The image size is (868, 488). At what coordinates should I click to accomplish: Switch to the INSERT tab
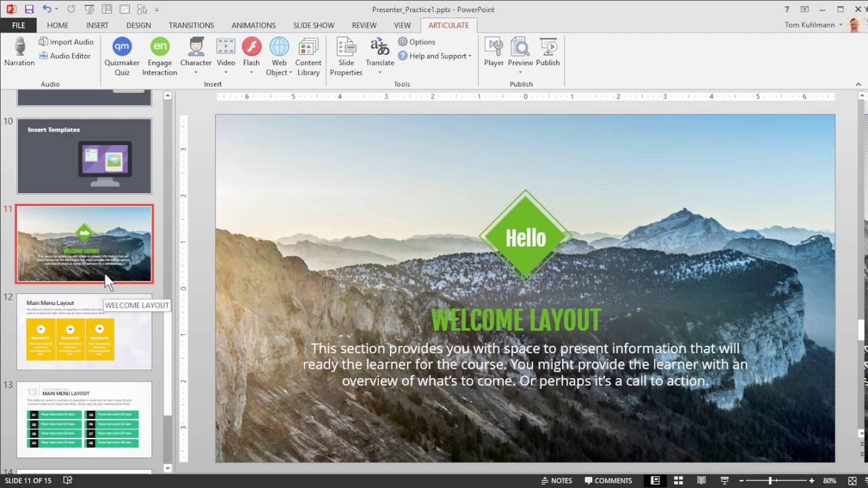click(97, 25)
